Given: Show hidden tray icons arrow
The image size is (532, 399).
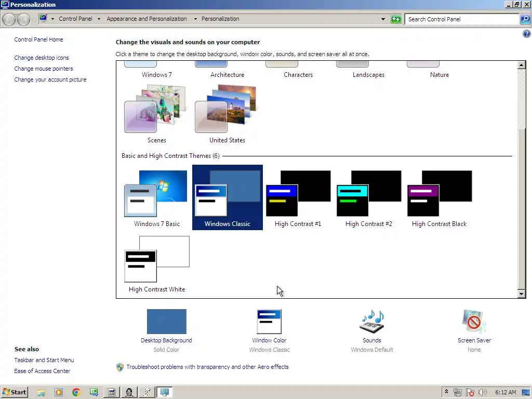Looking at the screenshot, I should point(446,392).
